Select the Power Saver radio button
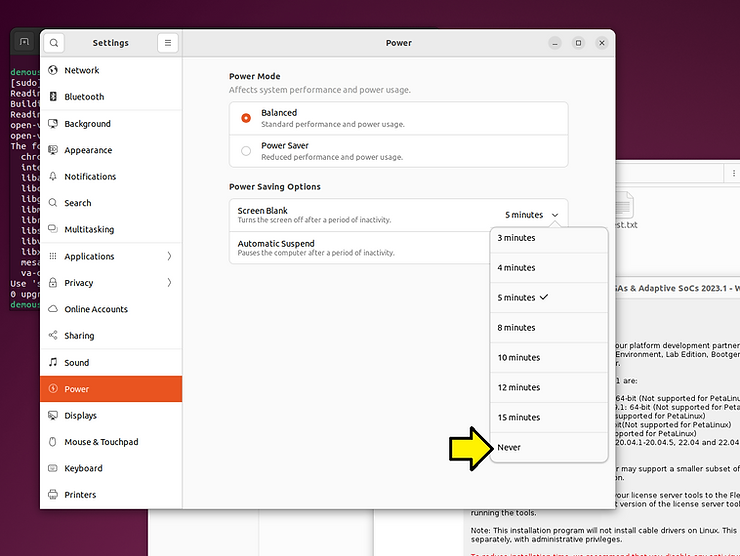This screenshot has height=556, width=740. pyautogui.click(x=246, y=151)
